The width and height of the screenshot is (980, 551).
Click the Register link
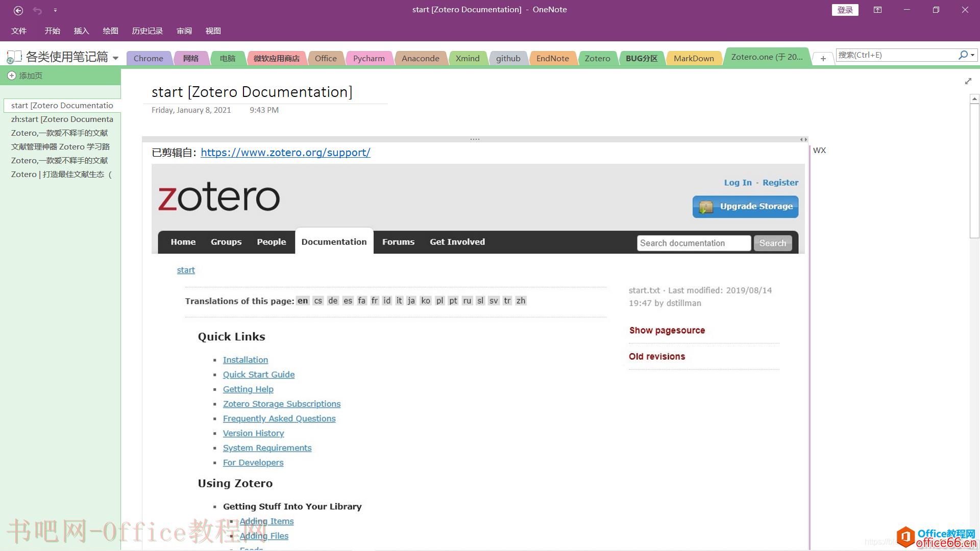pos(780,182)
